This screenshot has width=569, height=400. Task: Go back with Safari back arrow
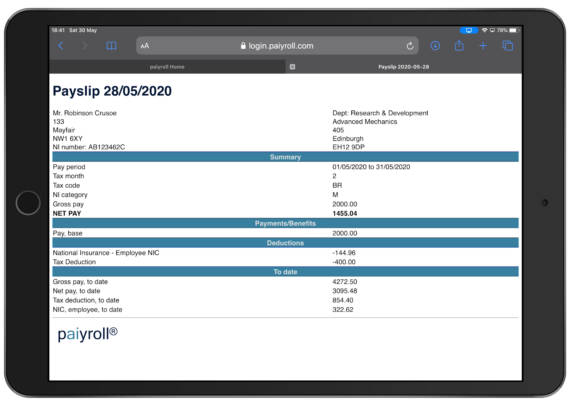coord(61,46)
